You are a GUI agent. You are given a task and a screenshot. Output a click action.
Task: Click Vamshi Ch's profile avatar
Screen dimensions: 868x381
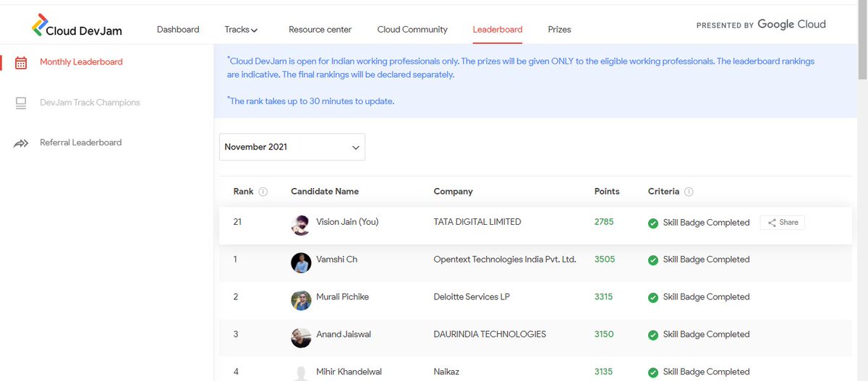pos(301,262)
